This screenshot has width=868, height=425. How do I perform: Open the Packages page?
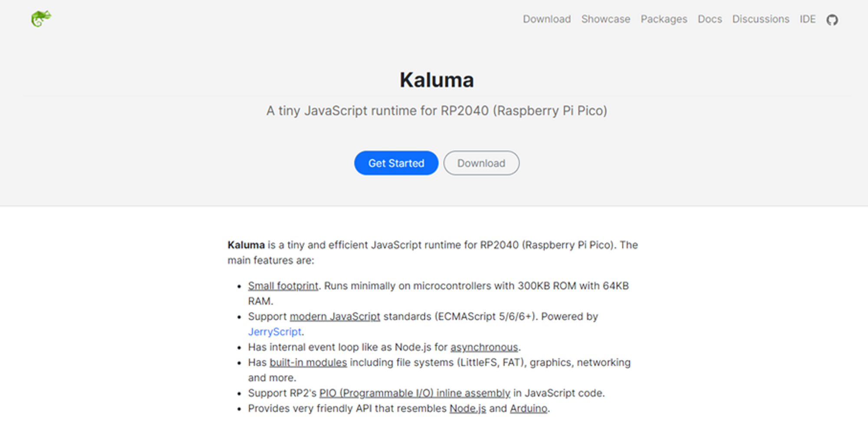point(664,19)
